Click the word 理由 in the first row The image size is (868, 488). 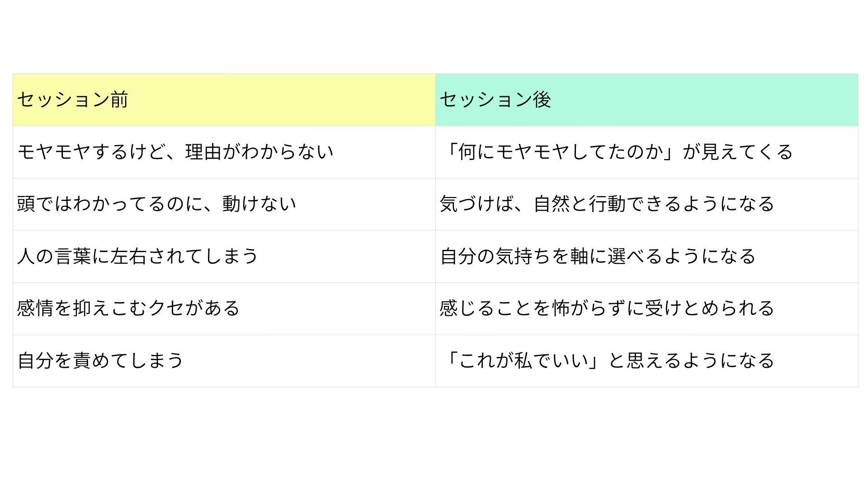(203, 152)
